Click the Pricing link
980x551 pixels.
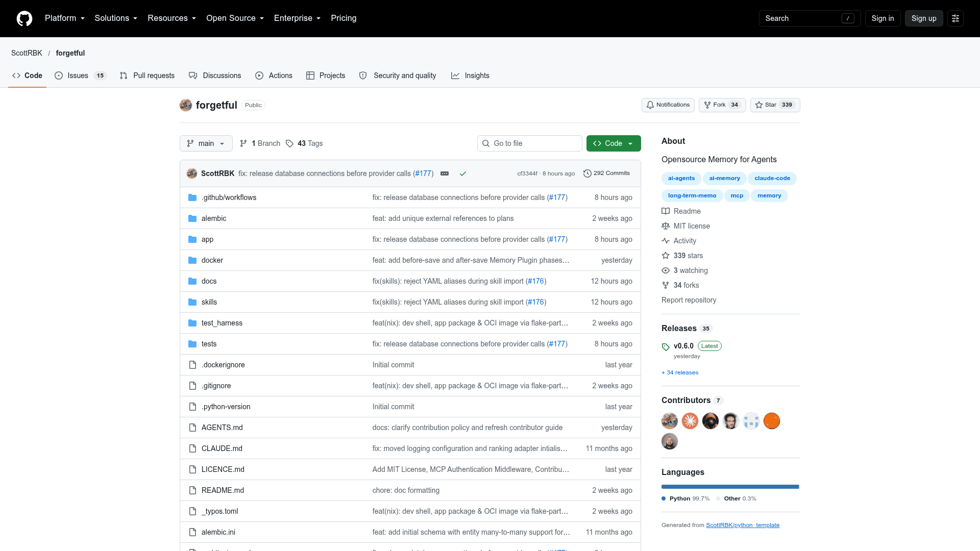click(344, 18)
